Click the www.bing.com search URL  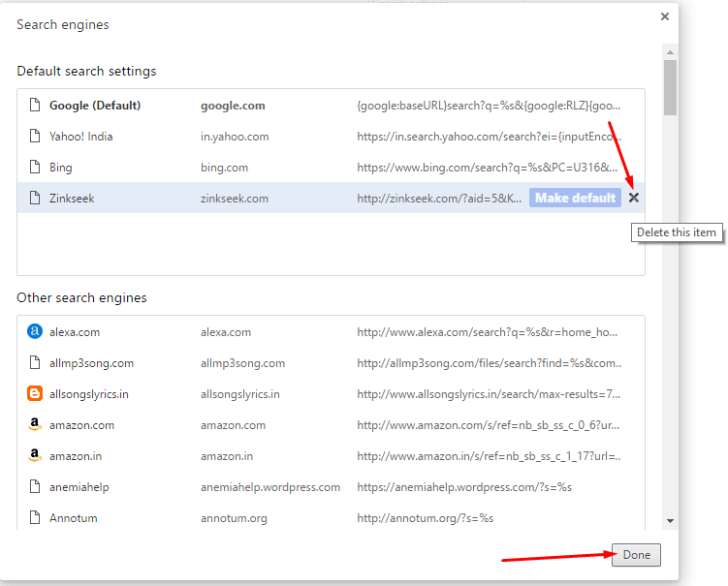coord(487,168)
